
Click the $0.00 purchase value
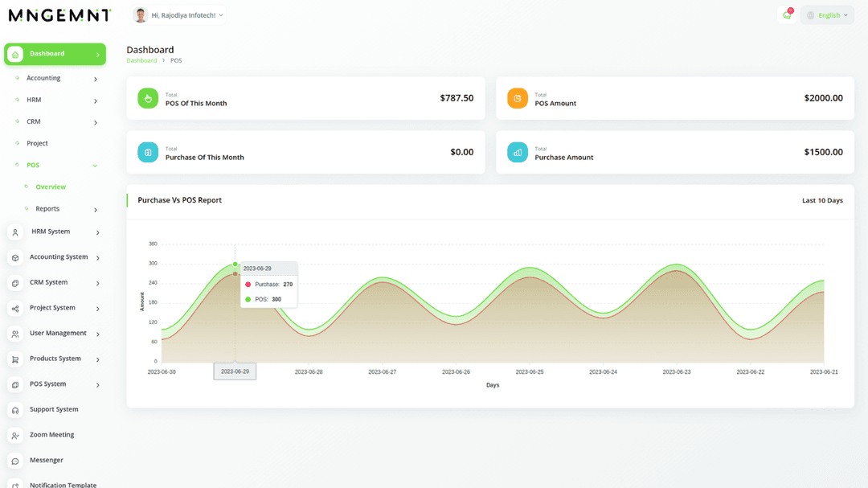[461, 152]
